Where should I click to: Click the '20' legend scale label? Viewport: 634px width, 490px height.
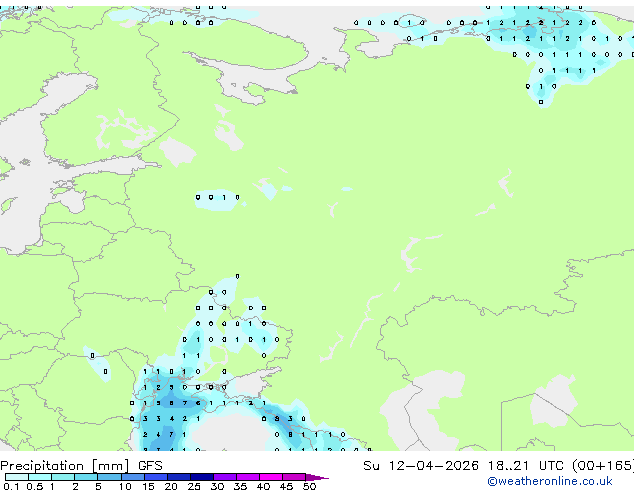171,486
